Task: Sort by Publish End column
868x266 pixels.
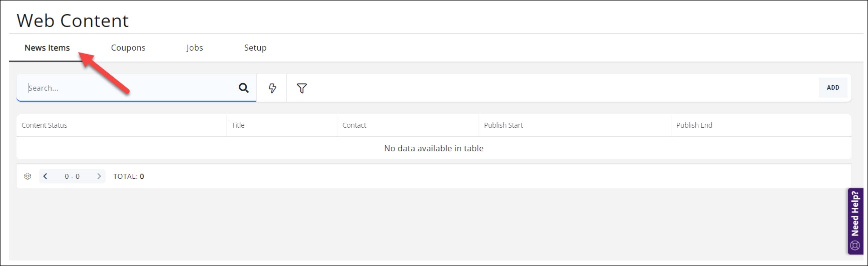Action: pyautogui.click(x=694, y=125)
